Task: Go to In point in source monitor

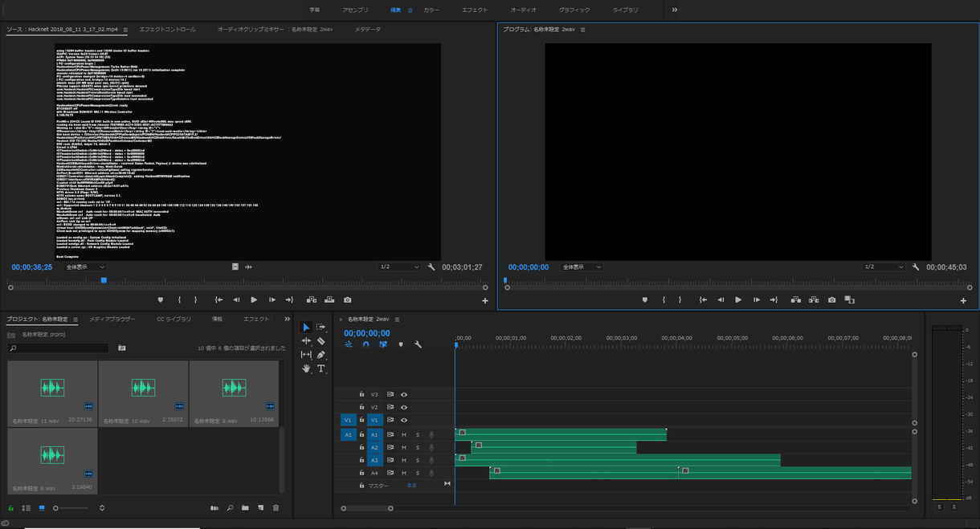Action: coord(218,299)
